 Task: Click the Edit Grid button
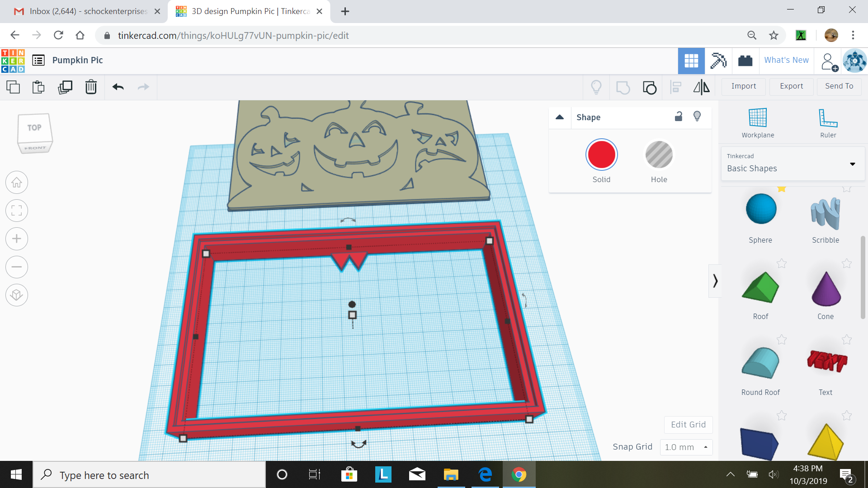pos(688,424)
